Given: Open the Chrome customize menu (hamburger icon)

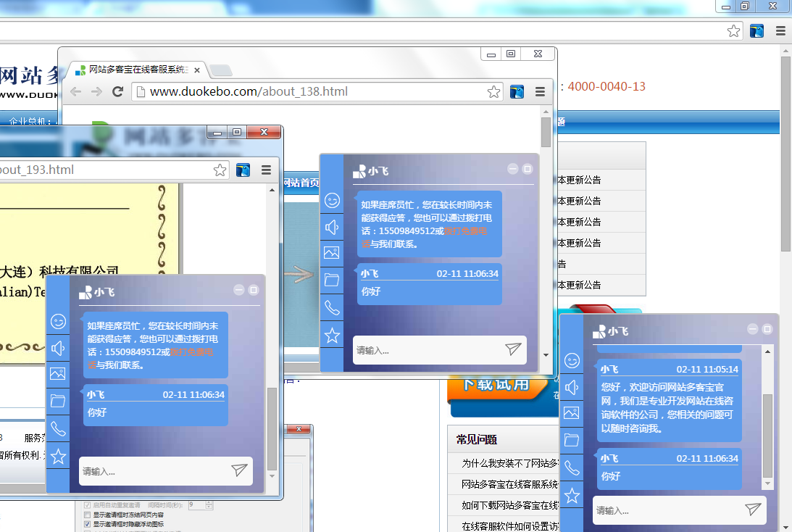Looking at the screenshot, I should pos(540,91).
